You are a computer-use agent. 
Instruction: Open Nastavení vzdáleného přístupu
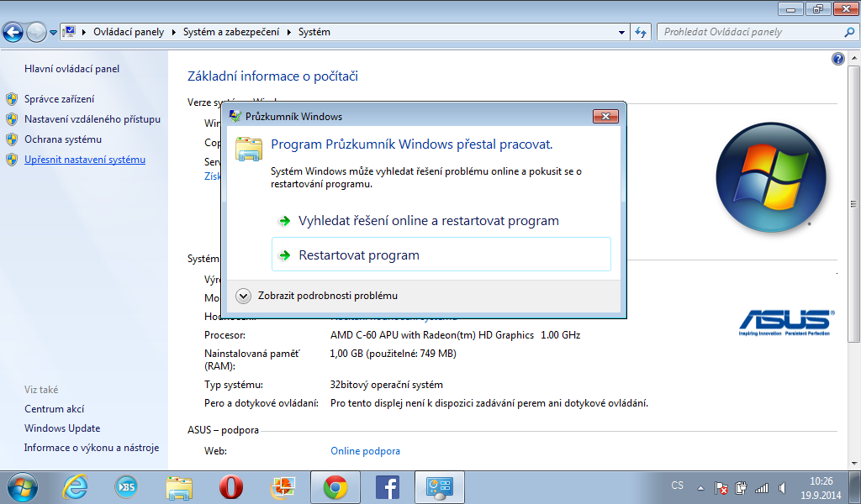click(x=92, y=119)
